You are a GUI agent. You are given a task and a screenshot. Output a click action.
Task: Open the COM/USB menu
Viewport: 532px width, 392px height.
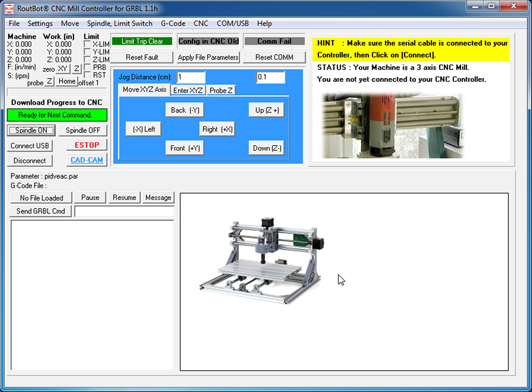pos(233,23)
